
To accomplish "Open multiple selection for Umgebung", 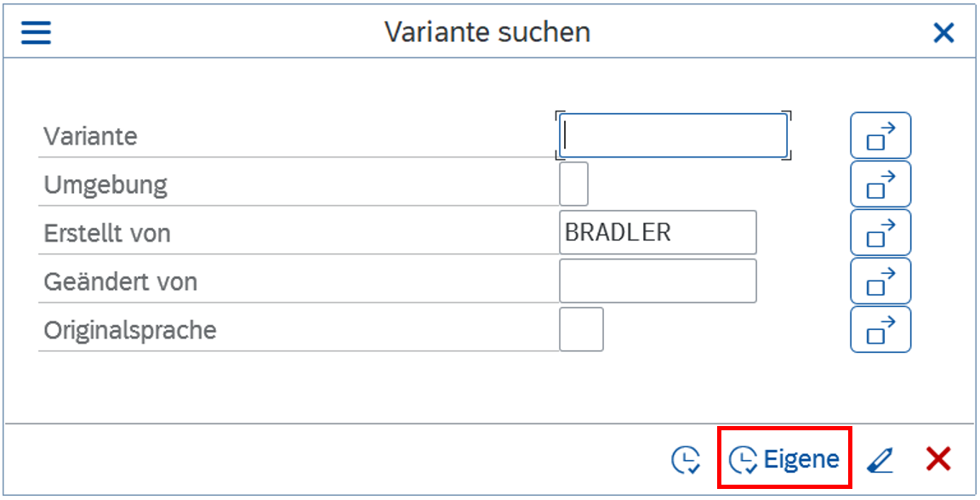I will pyautogui.click(x=880, y=184).
